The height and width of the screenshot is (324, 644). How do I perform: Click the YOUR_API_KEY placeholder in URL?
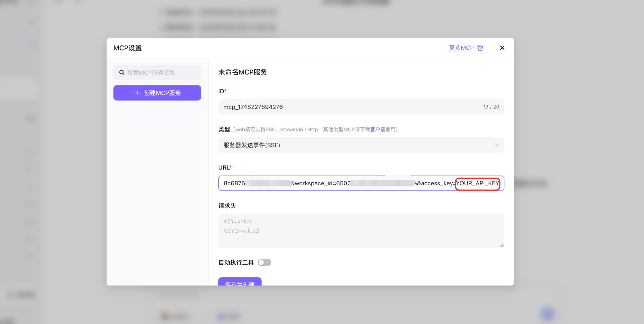point(478,183)
